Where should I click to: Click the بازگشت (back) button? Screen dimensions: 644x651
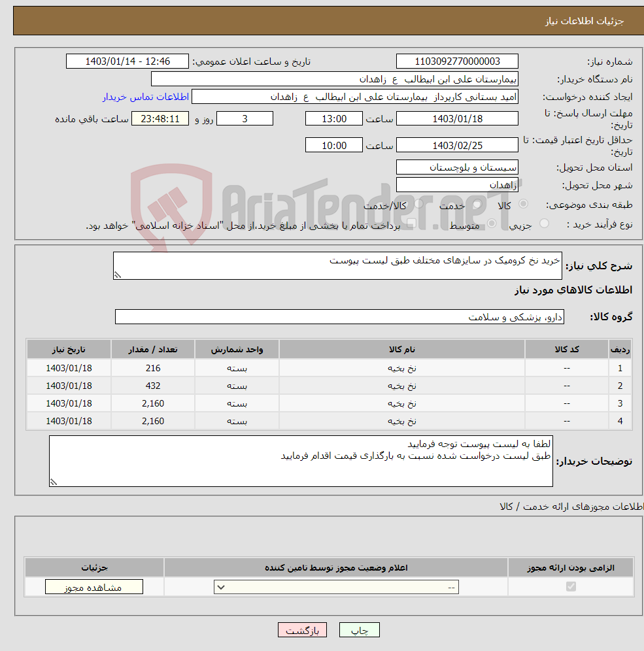302,630
